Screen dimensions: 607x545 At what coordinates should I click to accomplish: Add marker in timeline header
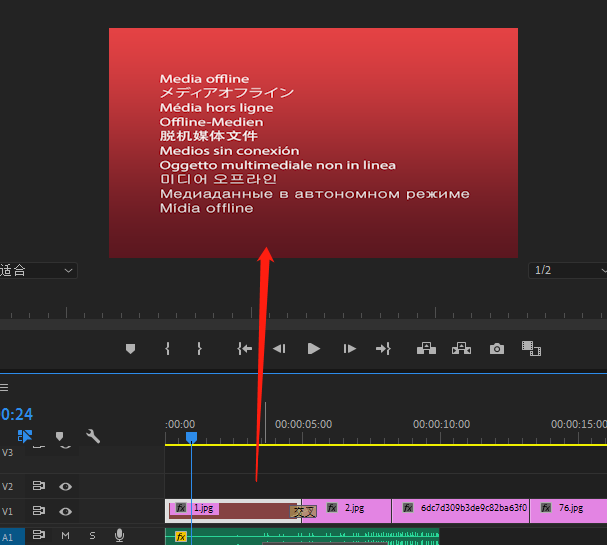(59, 437)
